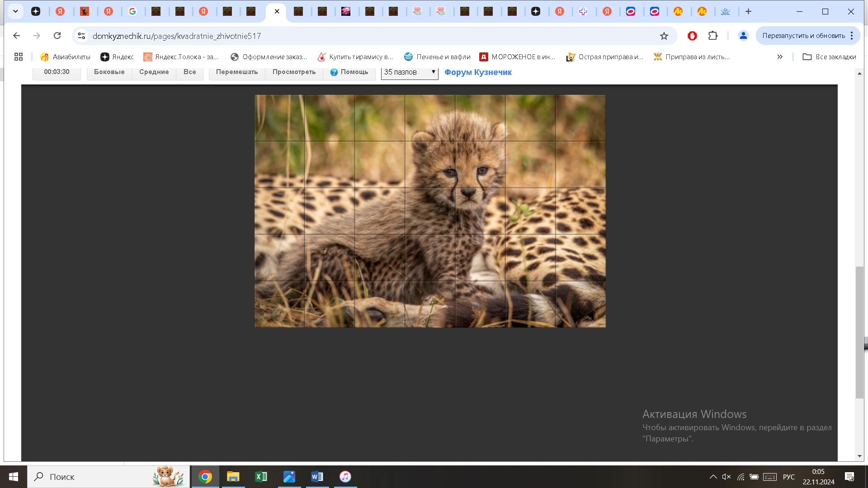The width and height of the screenshot is (868, 488).
Task: Go forward to next page
Action: pyautogui.click(x=37, y=36)
